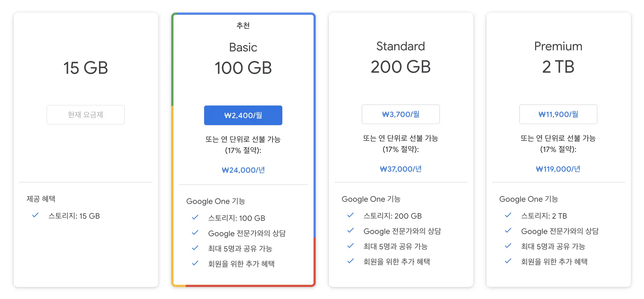The width and height of the screenshot is (644, 299).
Task: Click the checkmark beside Basic's 회원을 위한 추가 혜택
Action: (195, 263)
